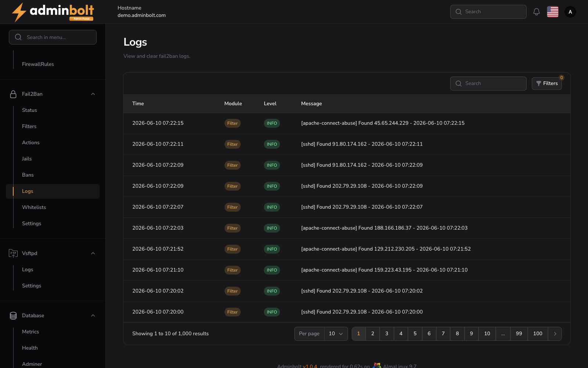This screenshot has height=368, width=588.
Task: Click the adminbolt lightning logo
Action: (x=53, y=12)
